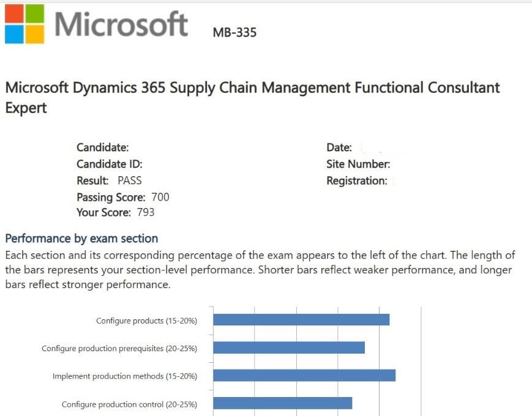532x416 pixels.
Task: Click the Performance by exam section heading
Action: coord(81,239)
